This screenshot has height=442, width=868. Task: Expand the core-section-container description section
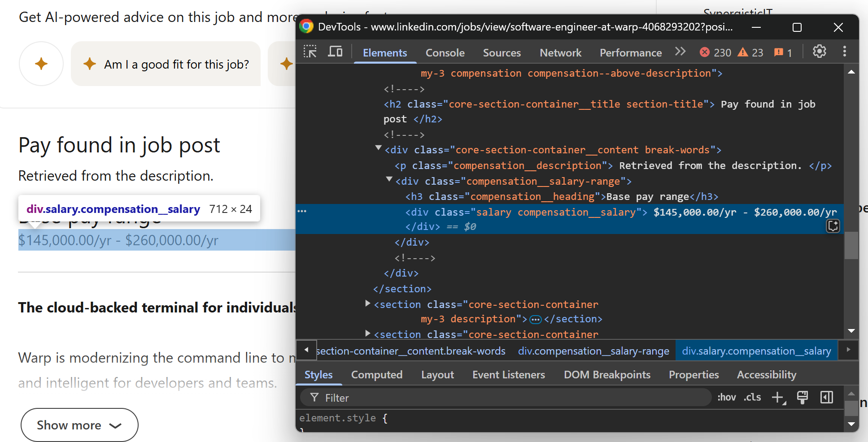coord(367,304)
